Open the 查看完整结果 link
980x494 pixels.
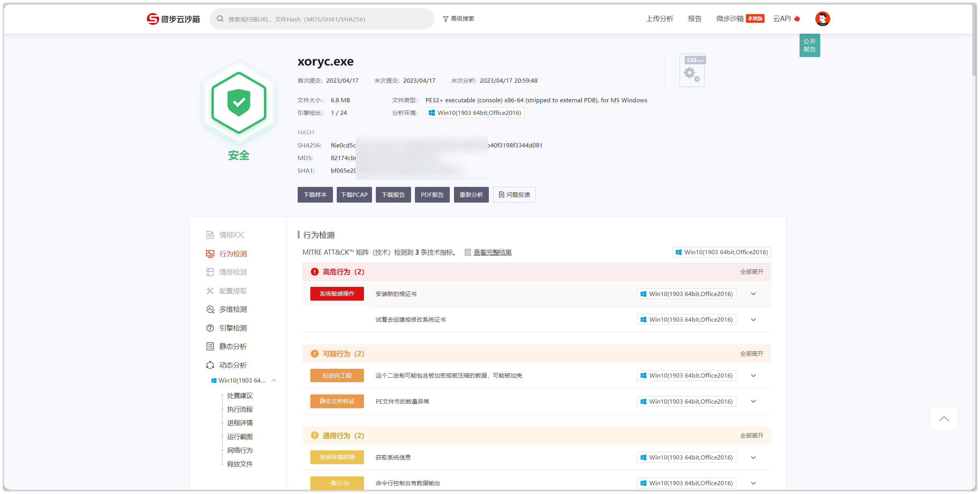click(x=492, y=252)
